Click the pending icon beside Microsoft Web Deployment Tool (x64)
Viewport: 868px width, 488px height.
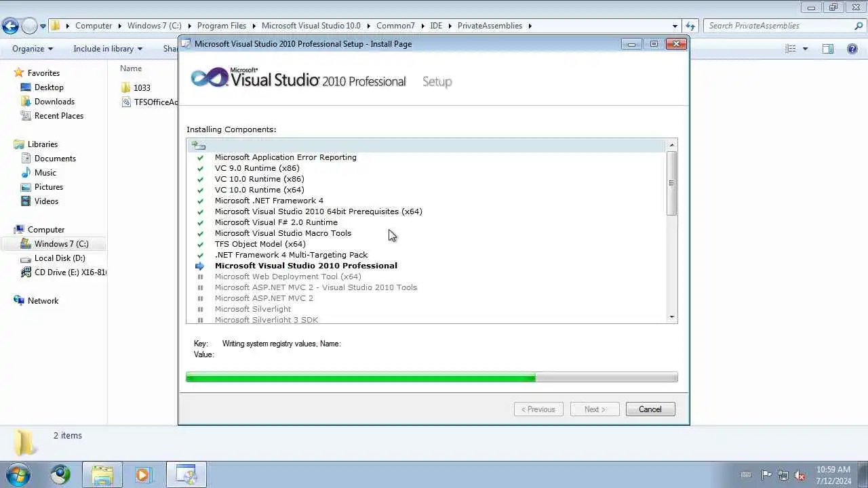coord(200,277)
